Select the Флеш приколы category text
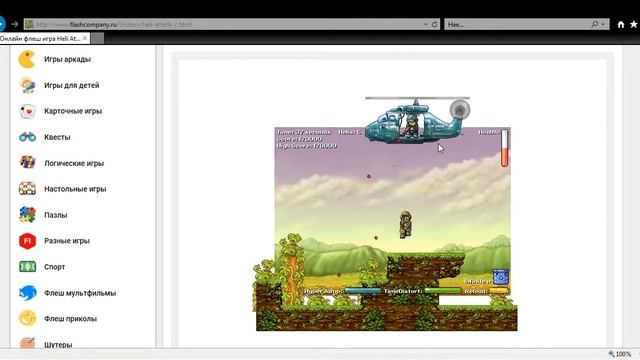This screenshot has width=640, height=360. pyautogui.click(x=71, y=319)
